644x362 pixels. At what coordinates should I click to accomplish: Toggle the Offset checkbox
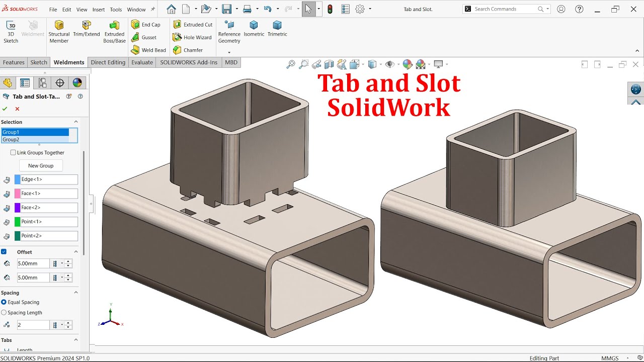coord(4,251)
